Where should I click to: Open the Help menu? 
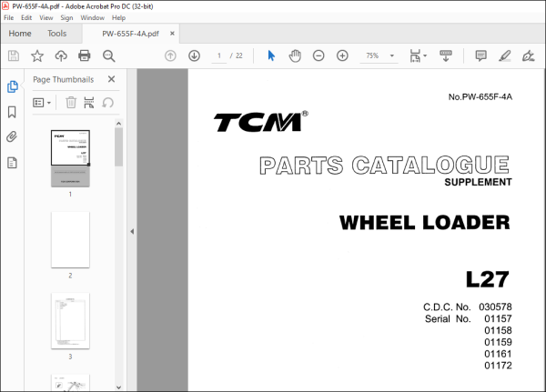pos(118,18)
